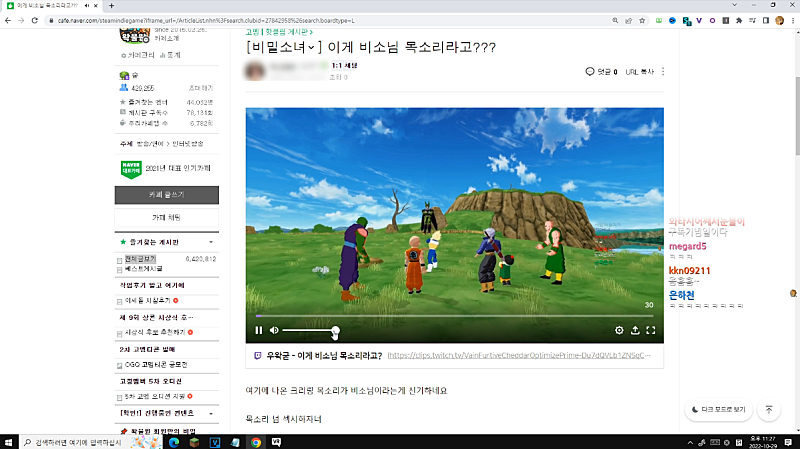Image resolution: width=800 pixels, height=449 pixels.
Task: Open 베스트게시글 board in sidebar
Action: click(146, 269)
